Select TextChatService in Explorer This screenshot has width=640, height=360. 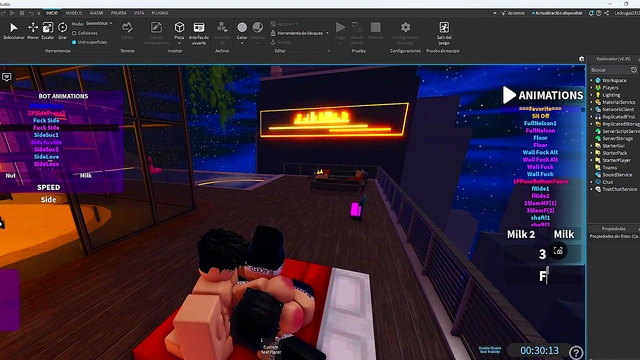point(616,189)
